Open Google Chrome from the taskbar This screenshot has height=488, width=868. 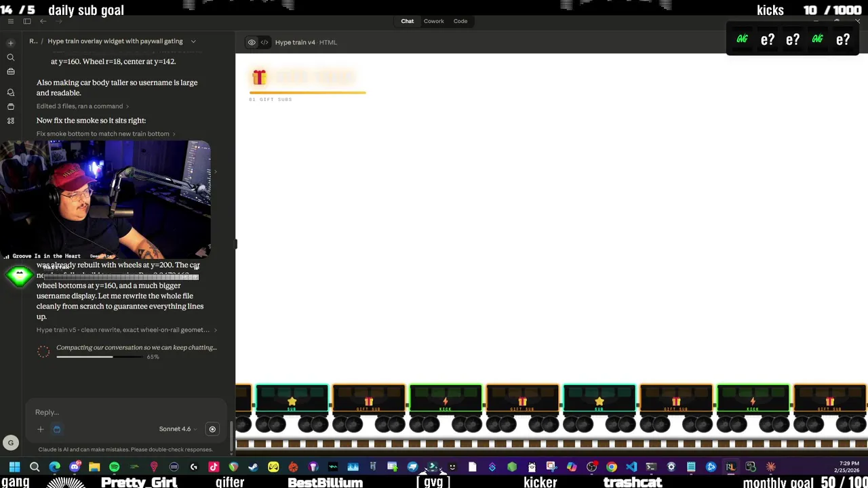pos(612,466)
